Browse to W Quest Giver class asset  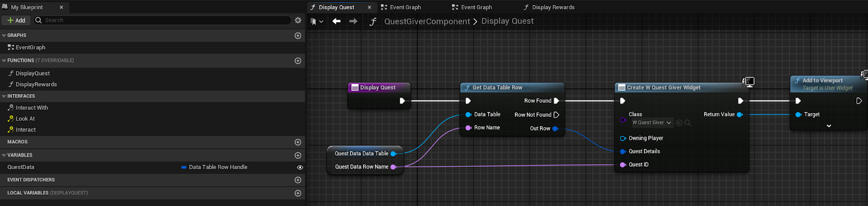point(687,123)
